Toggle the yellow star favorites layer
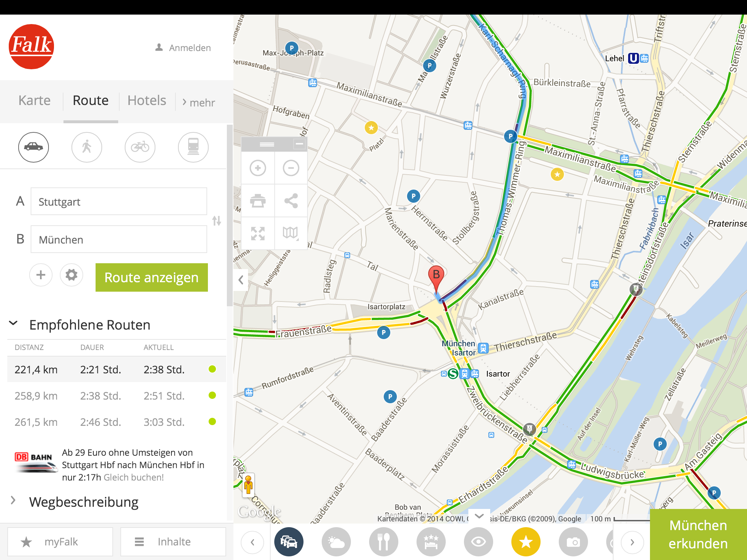Image resolution: width=747 pixels, height=560 pixels. coord(526,542)
